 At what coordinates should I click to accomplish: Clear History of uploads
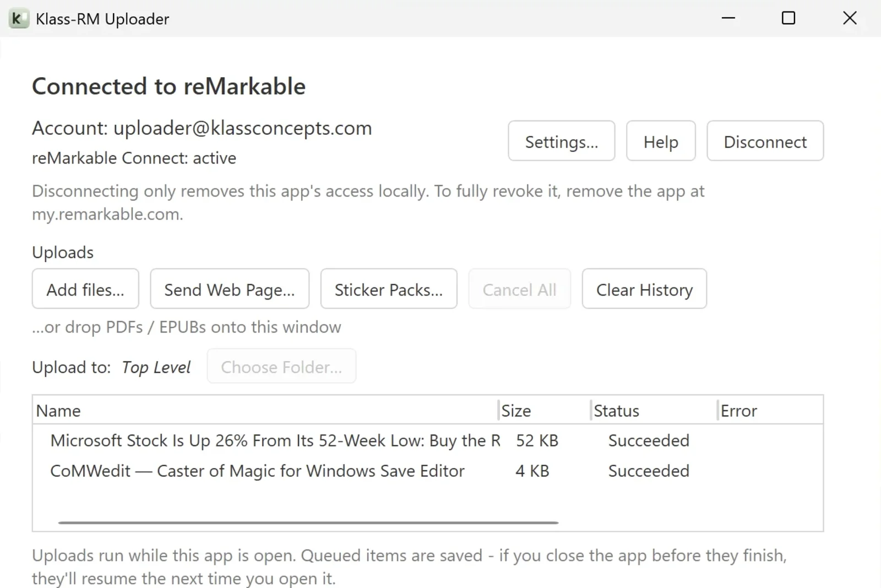[x=644, y=289]
